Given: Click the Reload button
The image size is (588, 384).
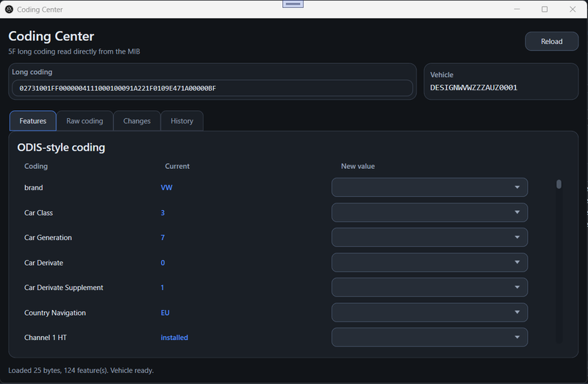Looking at the screenshot, I should (x=551, y=41).
